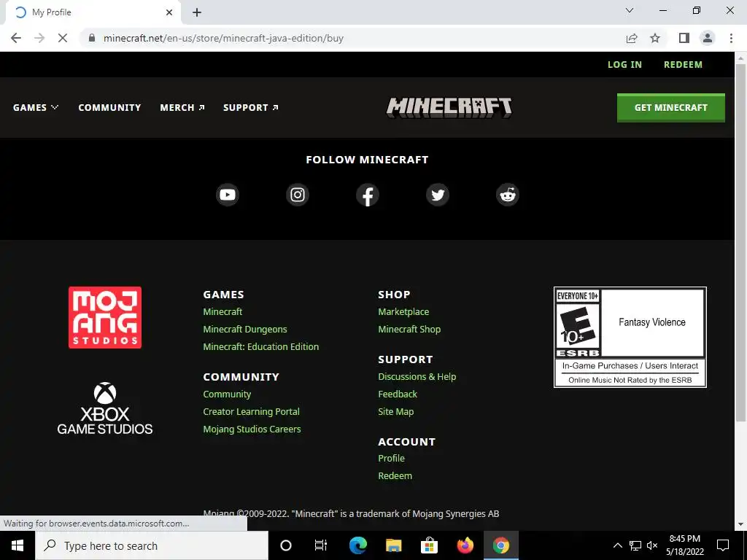This screenshot has width=747, height=560.
Task: Bookmark this page with star icon
Action: pyautogui.click(x=655, y=38)
